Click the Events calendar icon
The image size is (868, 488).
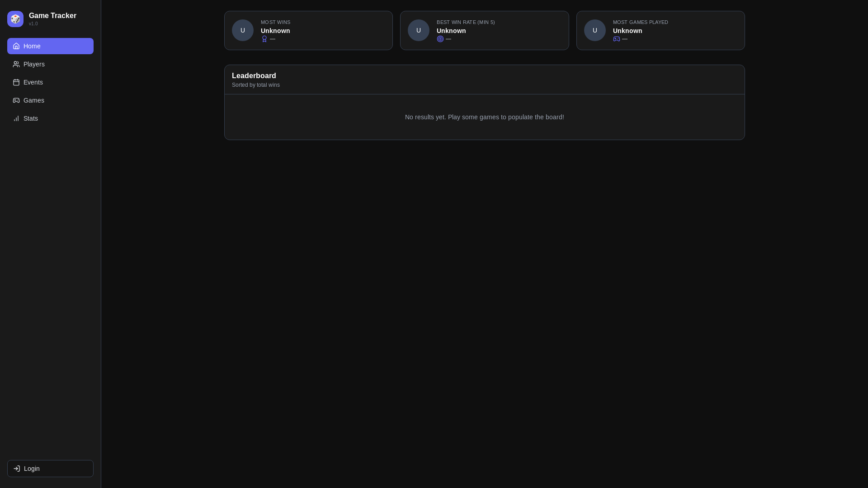16,82
